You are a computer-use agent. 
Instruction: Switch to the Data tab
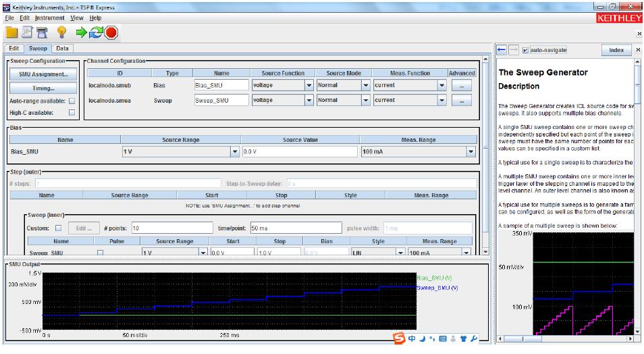(x=62, y=49)
